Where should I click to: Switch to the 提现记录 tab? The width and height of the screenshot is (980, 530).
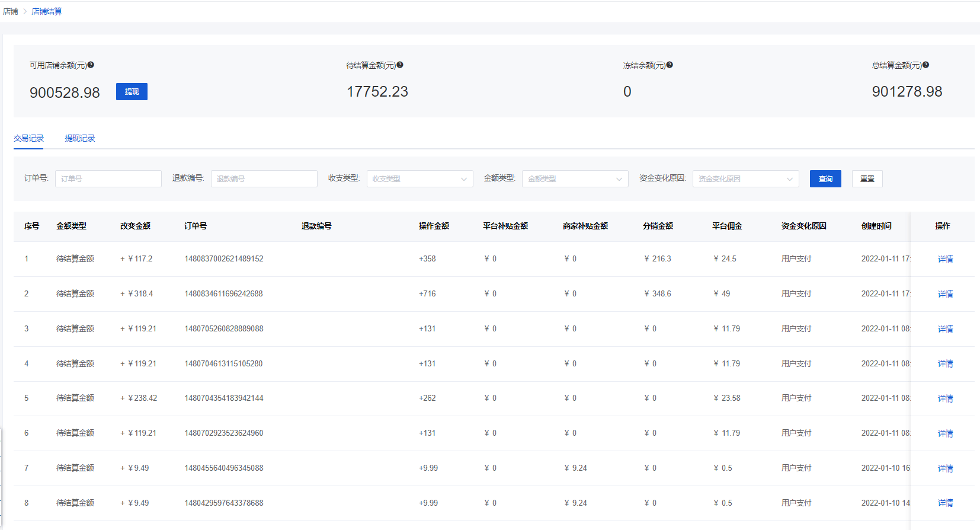click(x=79, y=138)
